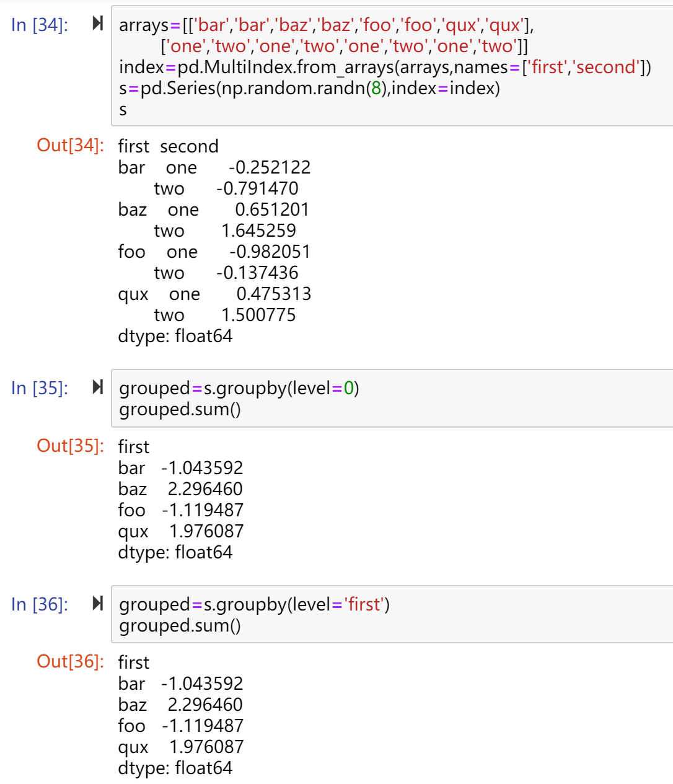Click the Out[36] output prompt
This screenshot has height=784, width=673.
[70, 661]
